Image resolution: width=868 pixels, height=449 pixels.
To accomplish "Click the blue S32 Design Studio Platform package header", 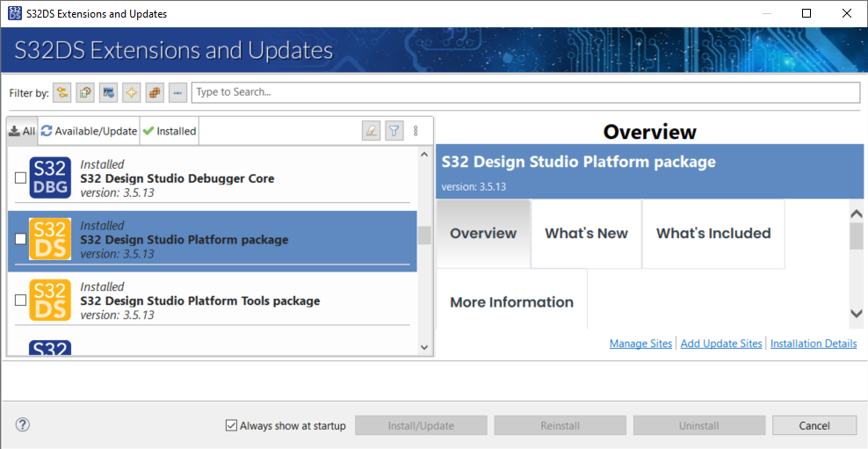I will [649, 173].
